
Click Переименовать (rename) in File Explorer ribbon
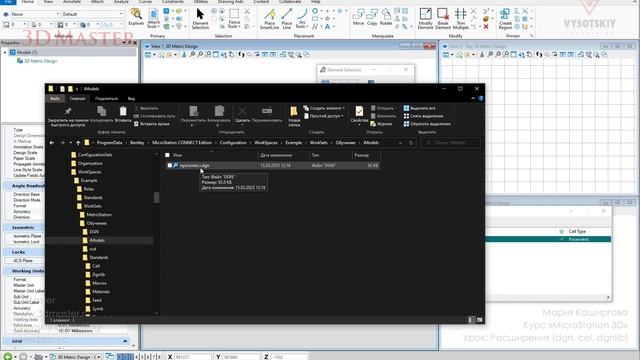[x=267, y=115]
